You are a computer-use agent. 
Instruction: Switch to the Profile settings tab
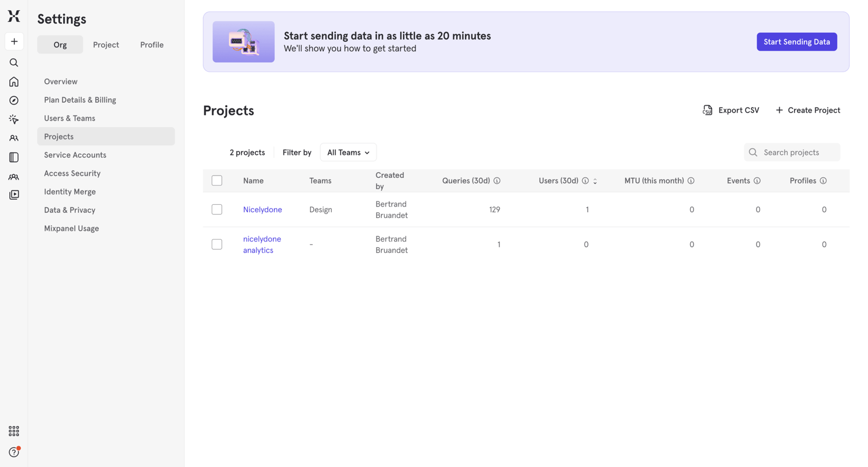(152, 45)
